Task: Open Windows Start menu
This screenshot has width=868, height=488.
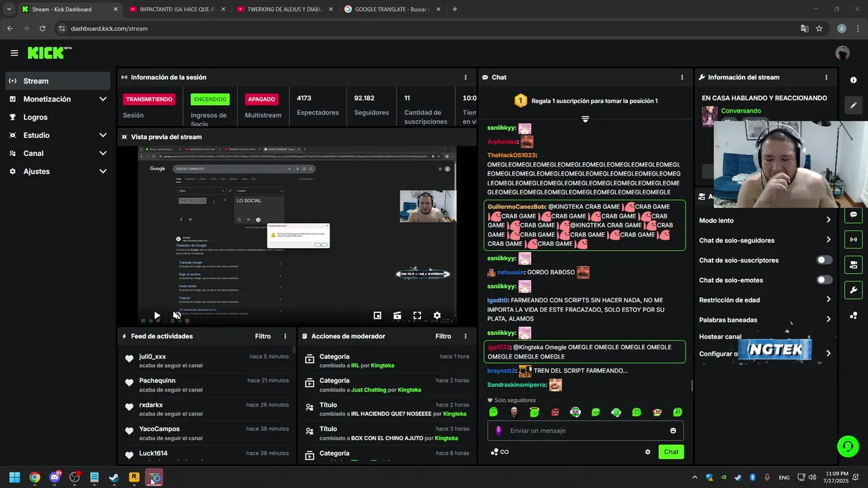Action: click(14, 477)
